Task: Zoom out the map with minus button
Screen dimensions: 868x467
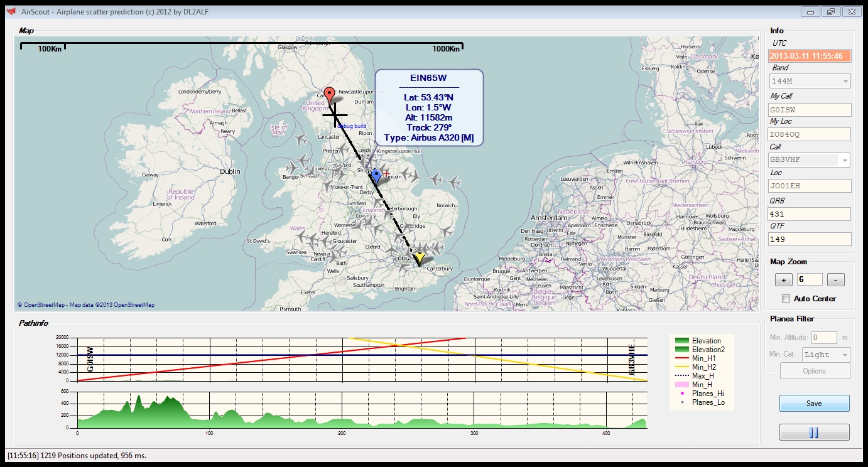Action: pyautogui.click(x=835, y=280)
